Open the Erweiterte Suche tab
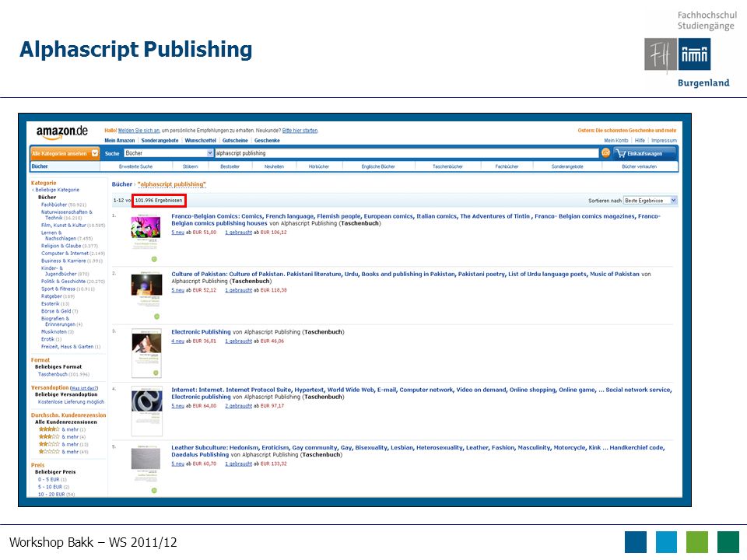The width and height of the screenshot is (747, 560). [x=135, y=166]
